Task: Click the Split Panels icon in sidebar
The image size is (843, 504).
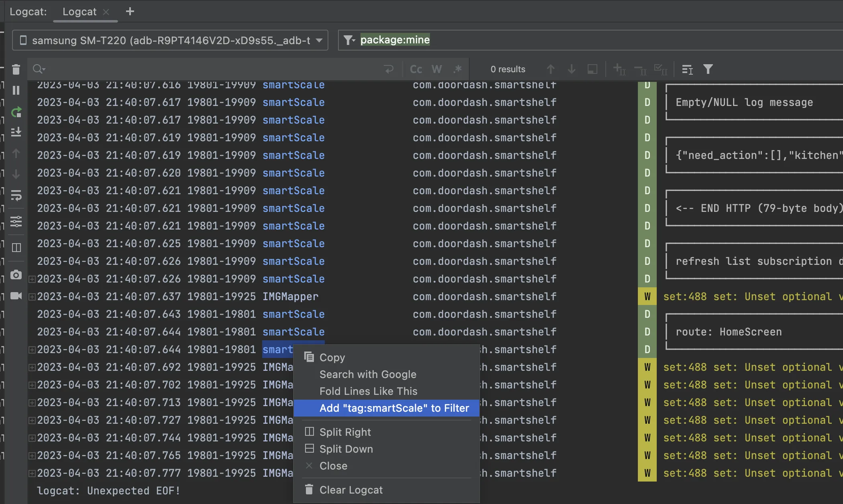Action: [x=16, y=248]
